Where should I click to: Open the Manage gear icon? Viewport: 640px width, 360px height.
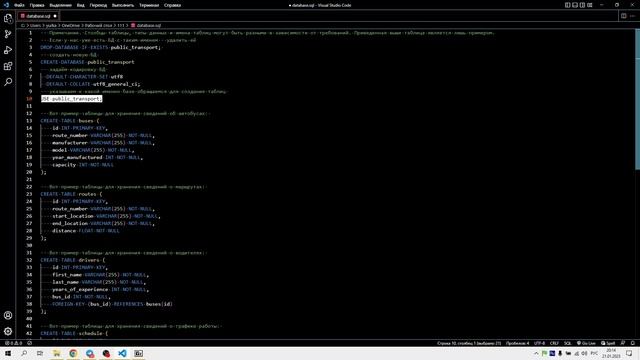[8, 331]
